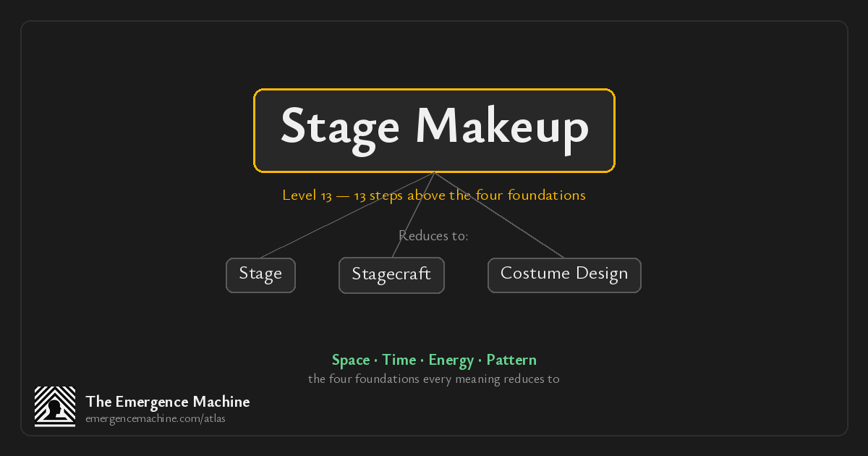This screenshot has height=456, width=868.
Task: Click the 'Space · Time · Energy · Pattern' text
Action: tap(434, 360)
